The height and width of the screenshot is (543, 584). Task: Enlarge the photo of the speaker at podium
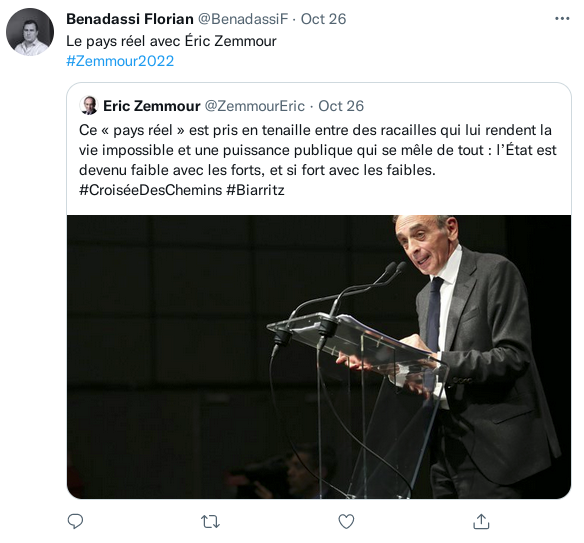319,357
